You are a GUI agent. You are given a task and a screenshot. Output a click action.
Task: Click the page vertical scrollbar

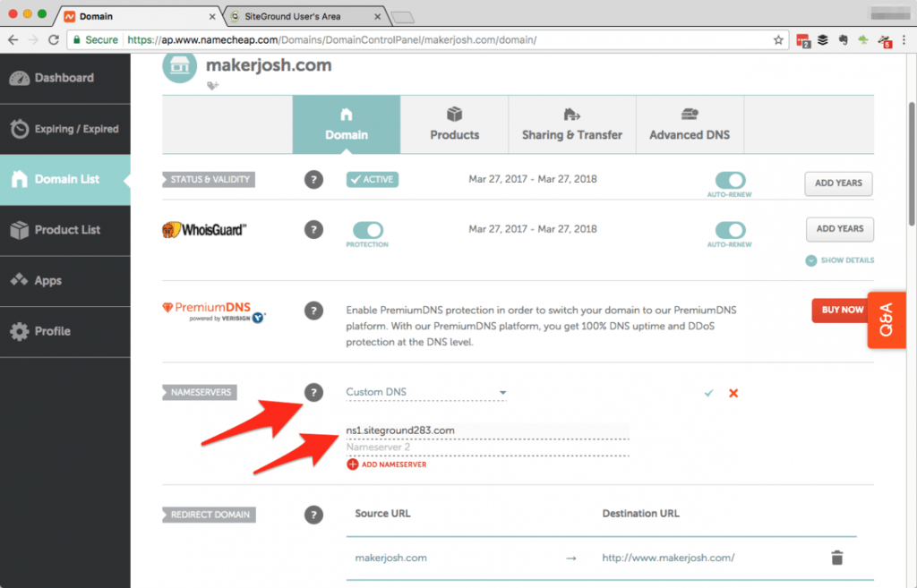912,164
